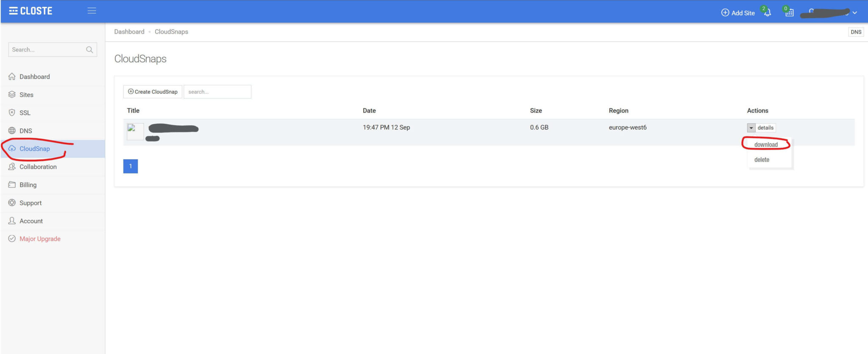Click the DNS globe icon
Image resolution: width=868 pixels, height=354 pixels.
pyautogui.click(x=12, y=130)
